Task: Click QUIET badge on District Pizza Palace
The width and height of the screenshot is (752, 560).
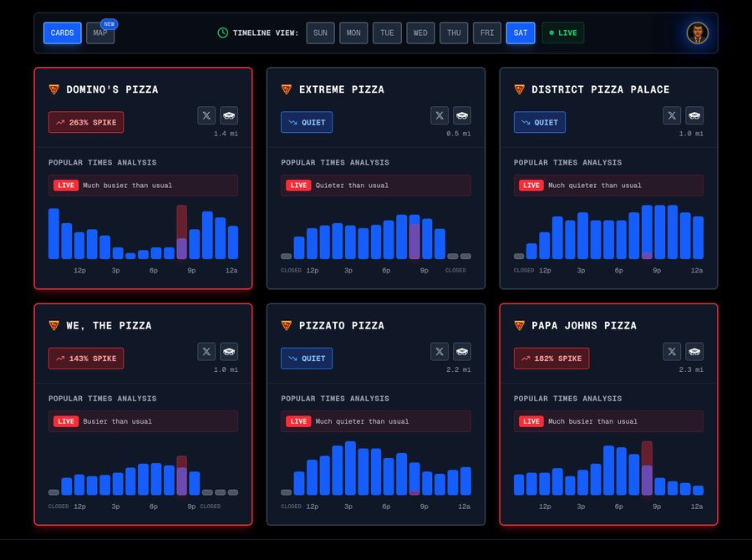Action: point(540,122)
